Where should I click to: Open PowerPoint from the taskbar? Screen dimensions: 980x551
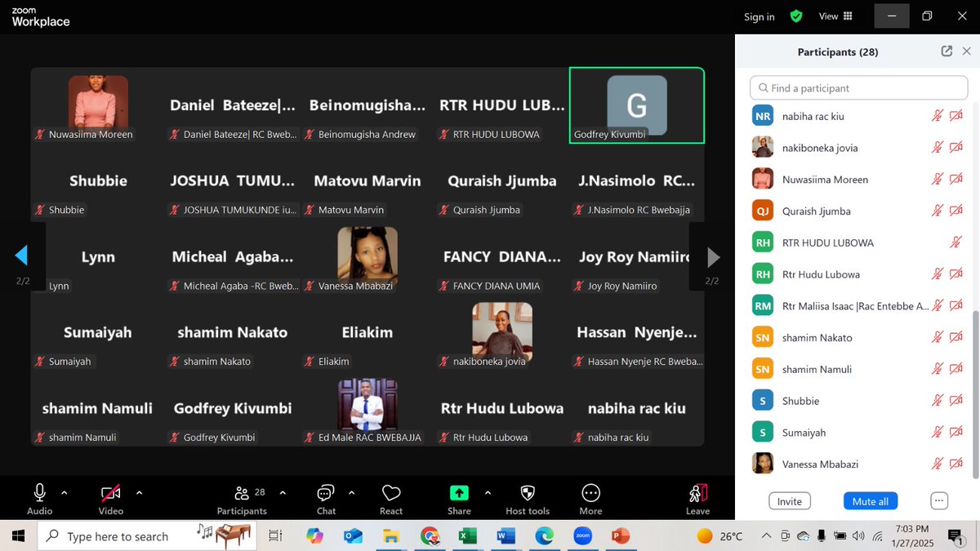[621, 536]
